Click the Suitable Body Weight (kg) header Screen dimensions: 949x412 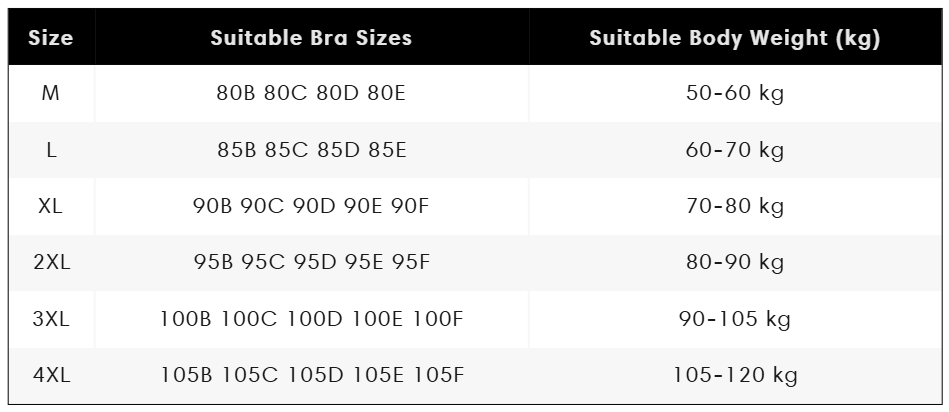click(735, 37)
